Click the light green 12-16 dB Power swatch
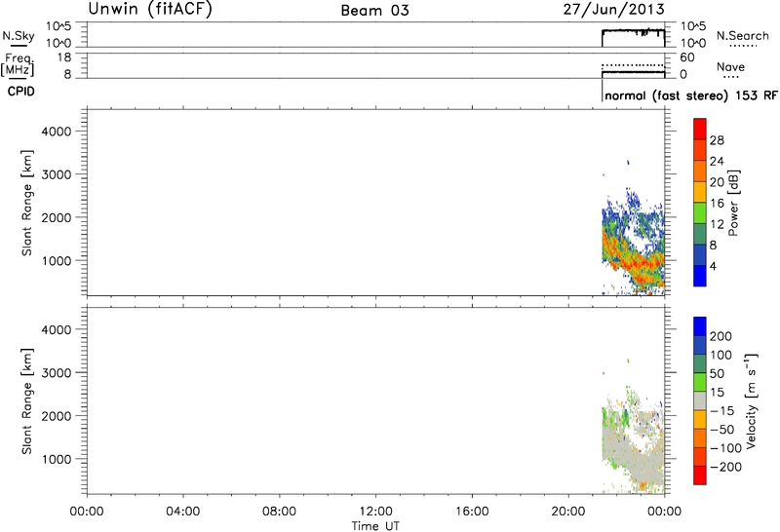The height and width of the screenshot is (532, 780). pyautogui.click(x=699, y=212)
